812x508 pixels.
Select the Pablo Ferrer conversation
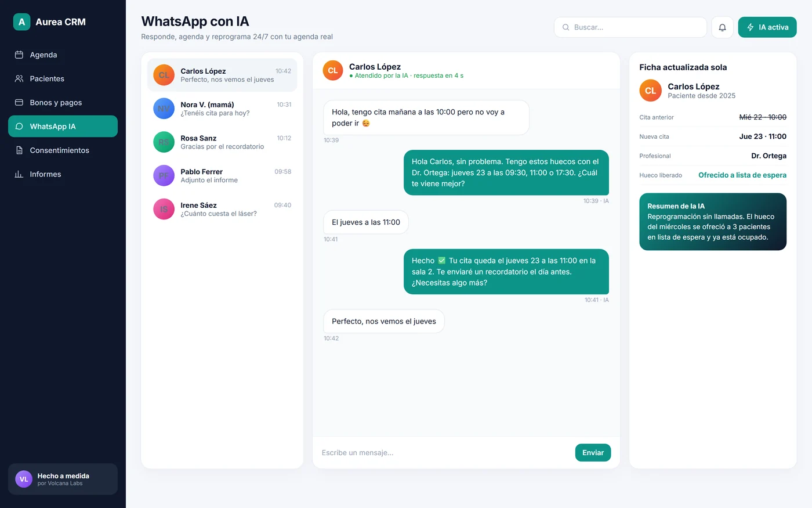point(222,176)
